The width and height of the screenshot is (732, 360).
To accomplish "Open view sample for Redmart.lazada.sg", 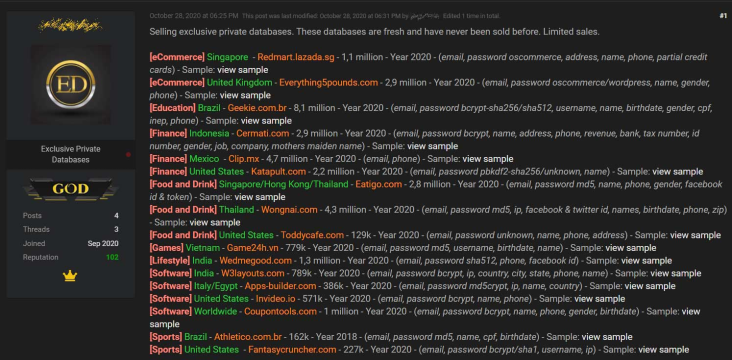I will 244,70.
